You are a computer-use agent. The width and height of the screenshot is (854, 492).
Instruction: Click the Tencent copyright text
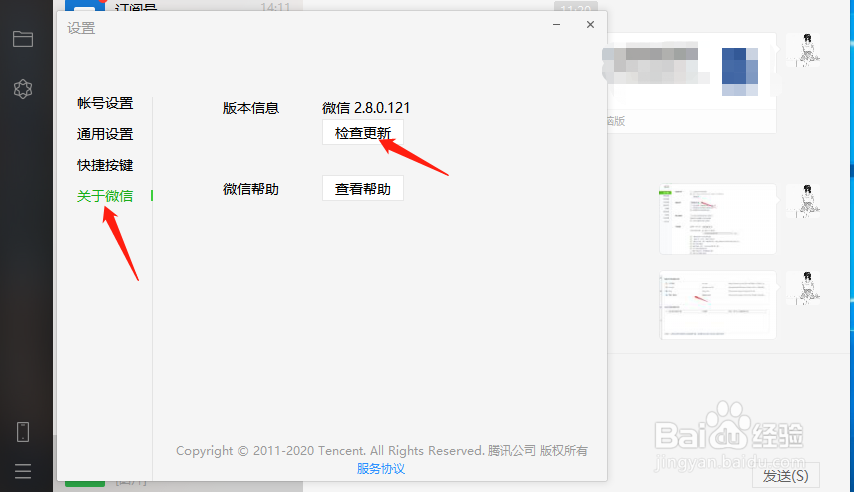click(382, 451)
